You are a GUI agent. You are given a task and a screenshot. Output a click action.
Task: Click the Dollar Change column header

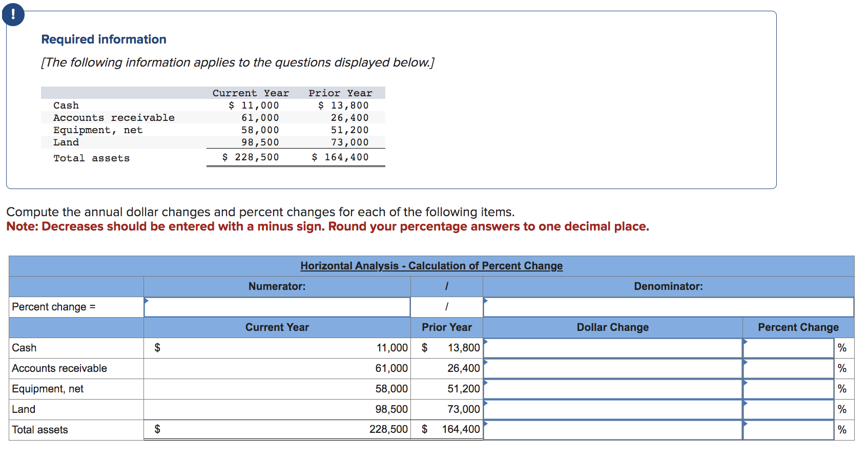[x=613, y=327]
